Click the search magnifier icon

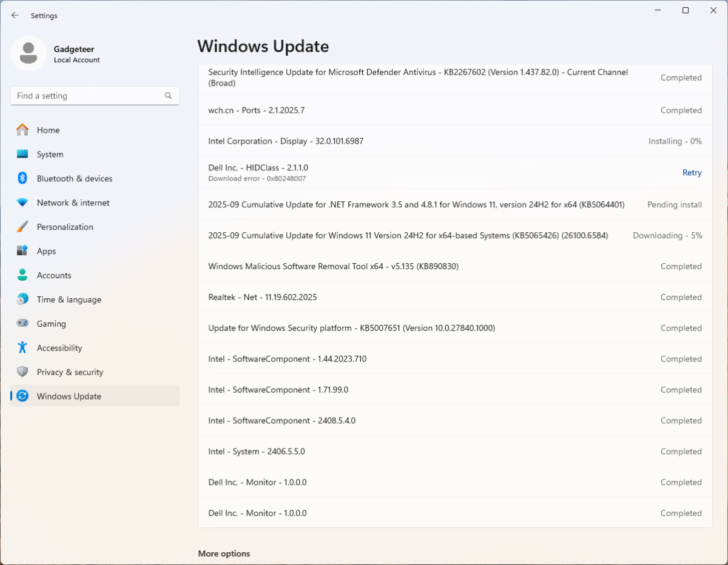(168, 96)
